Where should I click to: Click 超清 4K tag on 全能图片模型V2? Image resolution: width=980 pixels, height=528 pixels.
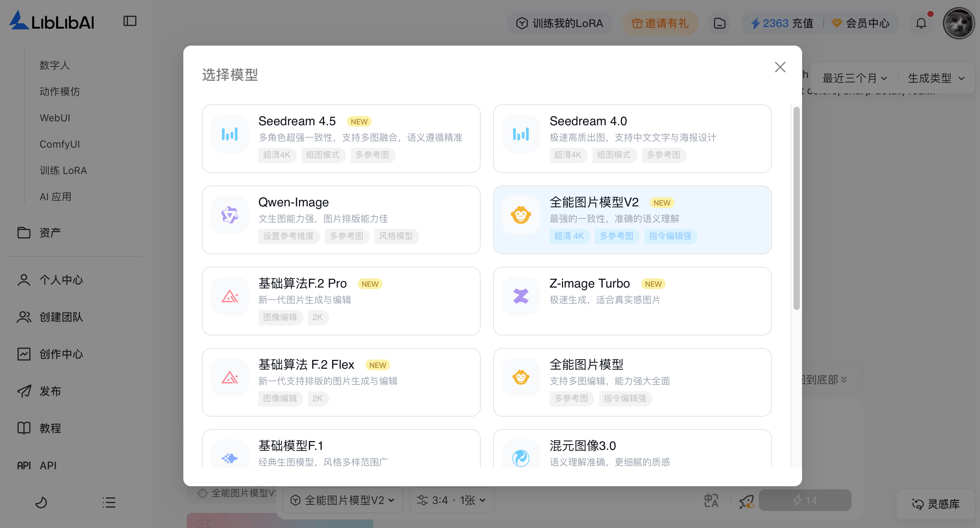[569, 236]
